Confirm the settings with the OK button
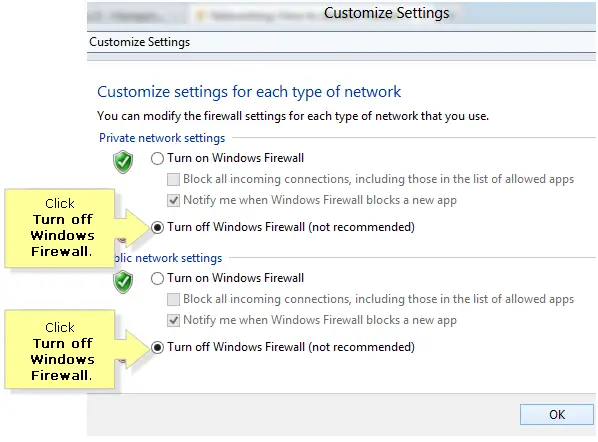The image size is (598, 442). tap(557, 415)
